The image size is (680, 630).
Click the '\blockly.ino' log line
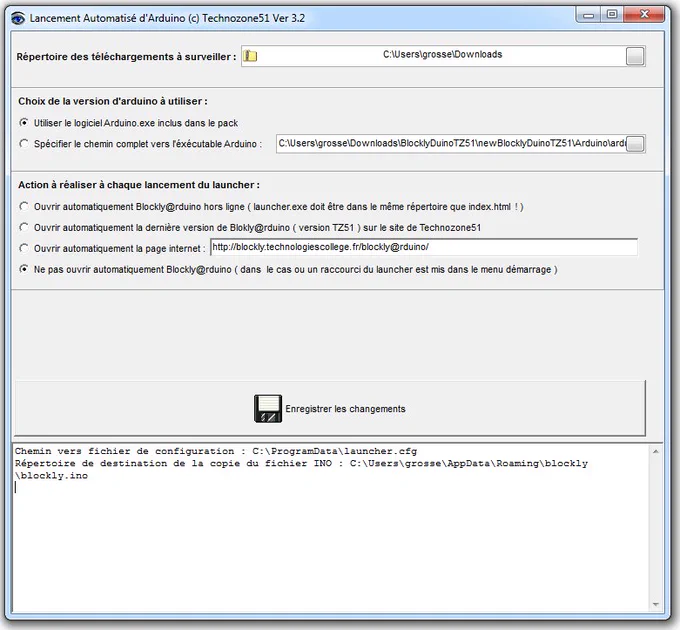tap(51, 476)
